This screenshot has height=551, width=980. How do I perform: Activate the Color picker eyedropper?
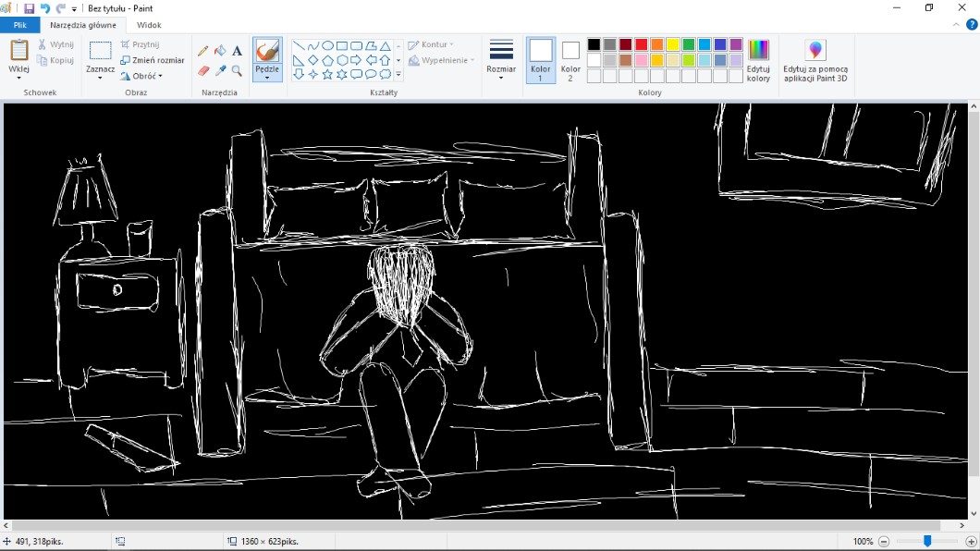tap(220, 70)
